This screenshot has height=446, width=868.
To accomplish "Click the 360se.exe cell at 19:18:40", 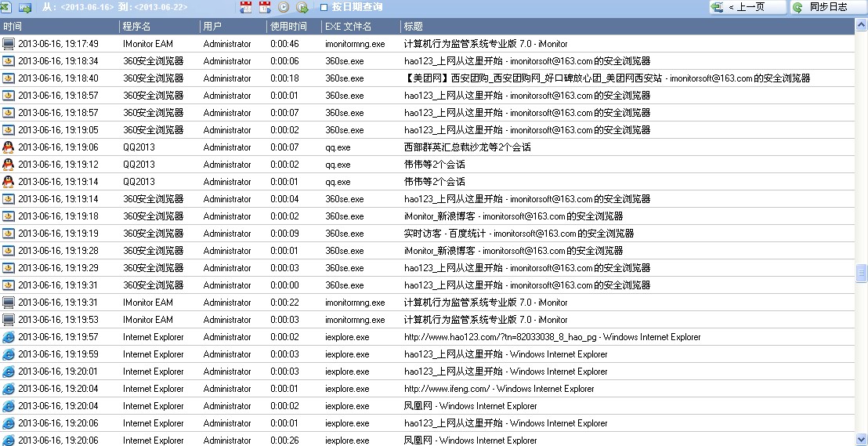I will click(x=345, y=78).
